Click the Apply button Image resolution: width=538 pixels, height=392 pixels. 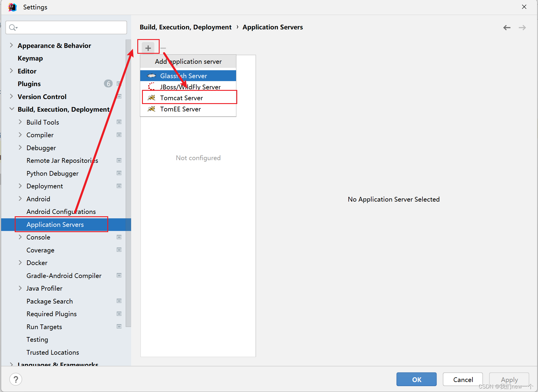click(x=509, y=379)
